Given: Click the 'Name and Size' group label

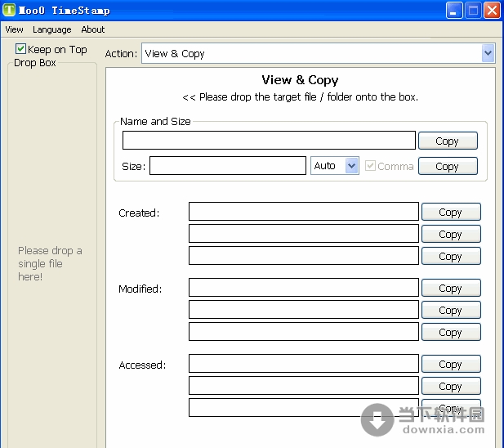Looking at the screenshot, I should (155, 121).
